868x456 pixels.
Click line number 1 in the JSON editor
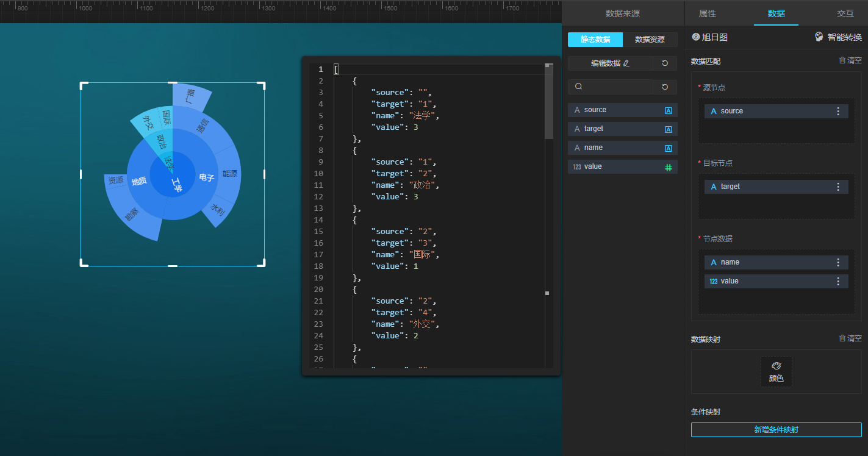(x=321, y=69)
